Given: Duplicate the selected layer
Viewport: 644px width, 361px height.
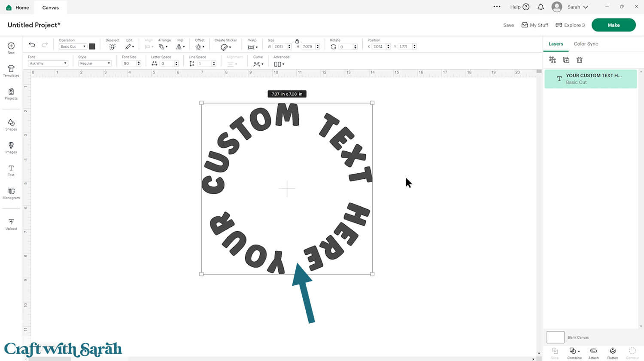Looking at the screenshot, I should click(x=566, y=60).
